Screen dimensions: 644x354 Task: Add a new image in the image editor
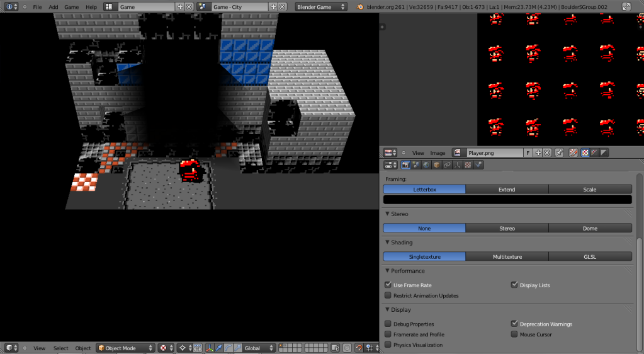click(538, 152)
